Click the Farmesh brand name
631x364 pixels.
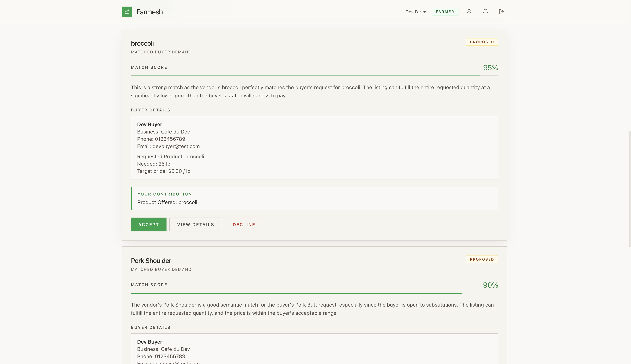pos(149,12)
